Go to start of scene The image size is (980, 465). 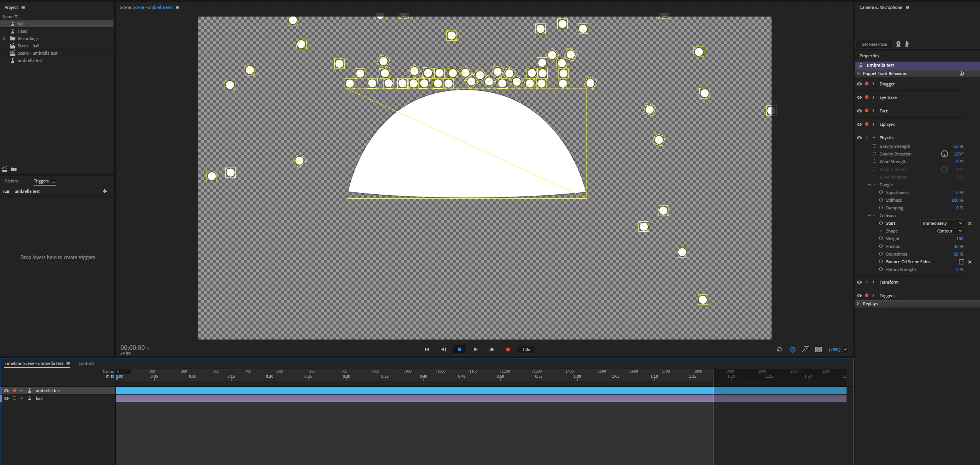point(427,350)
